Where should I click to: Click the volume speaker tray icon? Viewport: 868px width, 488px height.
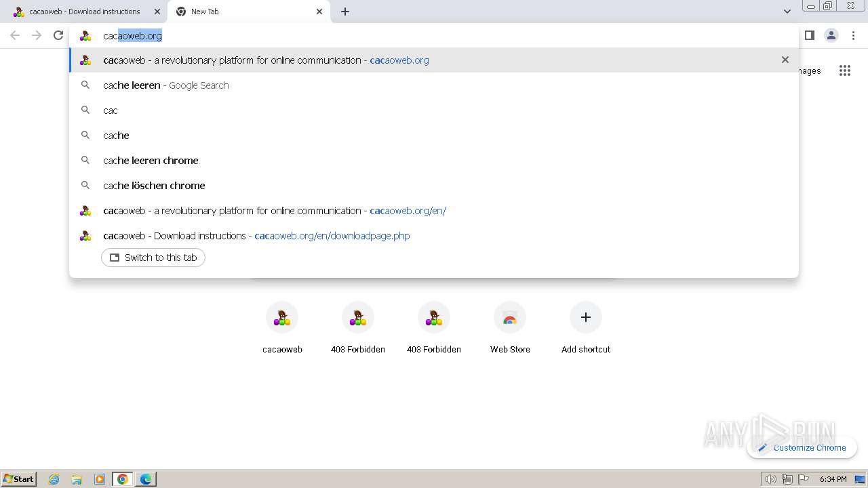pyautogui.click(x=770, y=479)
